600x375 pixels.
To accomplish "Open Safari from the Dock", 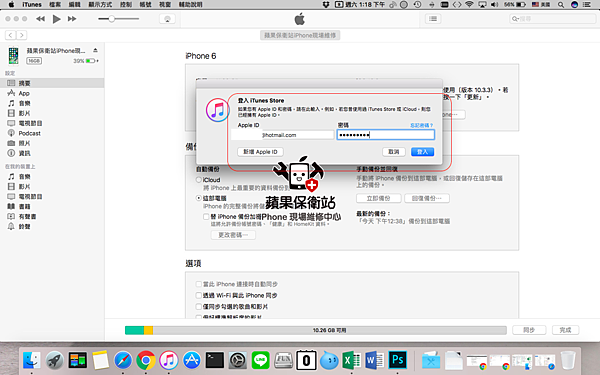I will point(123,360).
